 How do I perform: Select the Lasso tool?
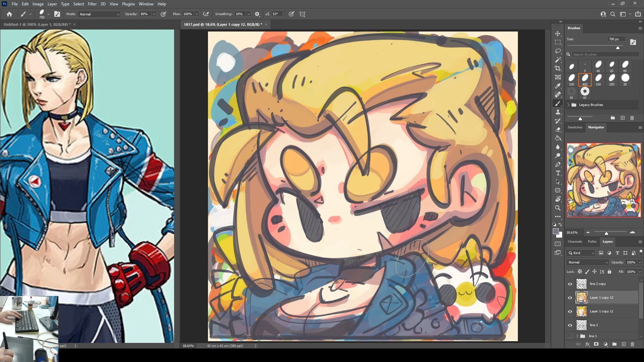(558, 51)
